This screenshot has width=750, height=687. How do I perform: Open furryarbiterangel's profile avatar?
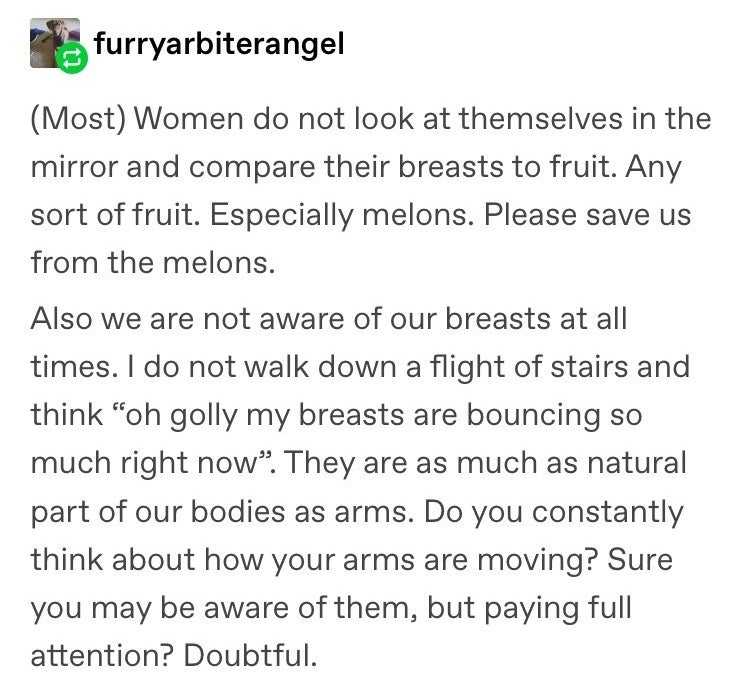click(x=55, y=43)
